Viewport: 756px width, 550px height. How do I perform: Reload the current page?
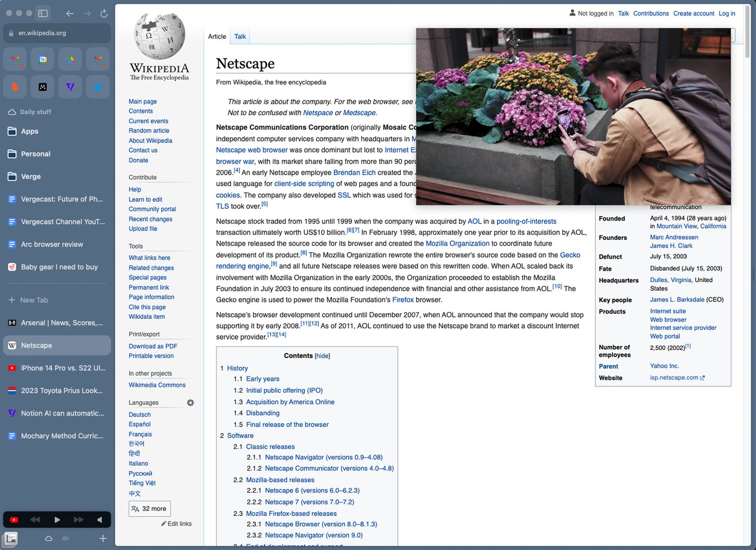104,14
